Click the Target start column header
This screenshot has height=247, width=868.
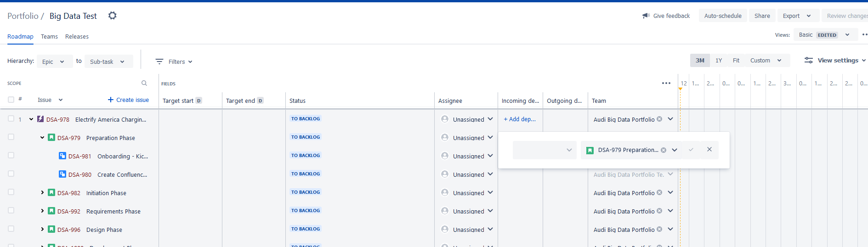tap(178, 101)
